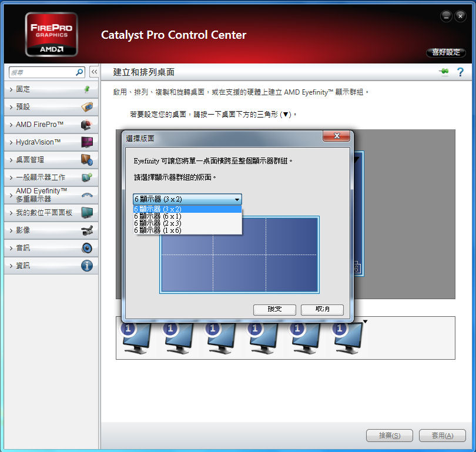
Task: Select the fifth monitor icon in display row
Action: [x=306, y=338]
